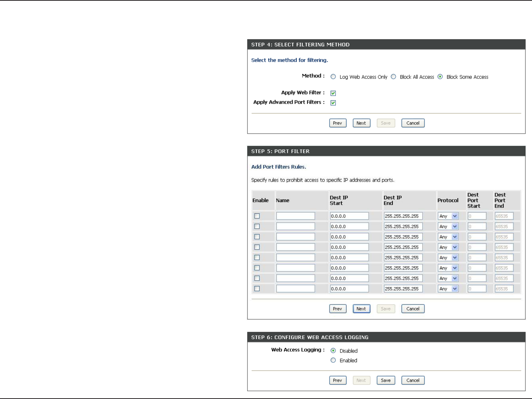Screen dimensions: 532x399
Task: Enable the first port filter rule
Action: [x=257, y=216]
